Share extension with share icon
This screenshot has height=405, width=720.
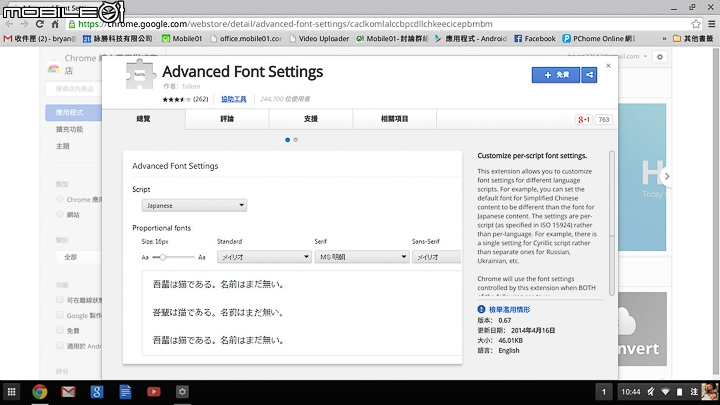(589, 75)
